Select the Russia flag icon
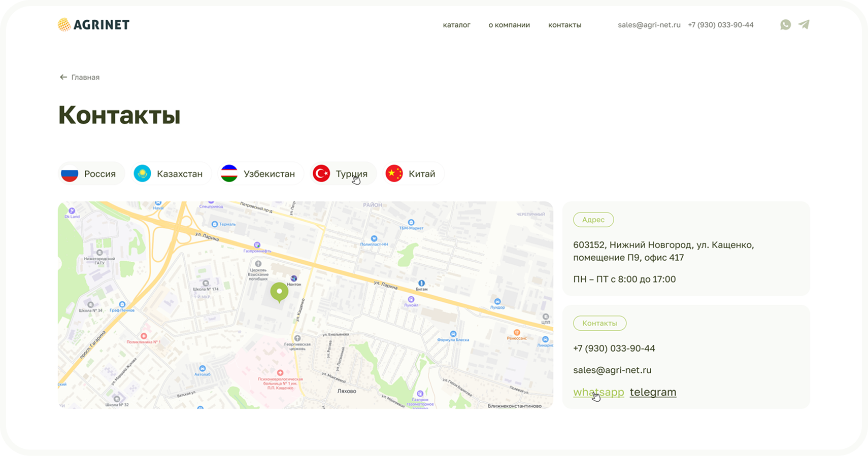The image size is (868, 456). (x=70, y=173)
